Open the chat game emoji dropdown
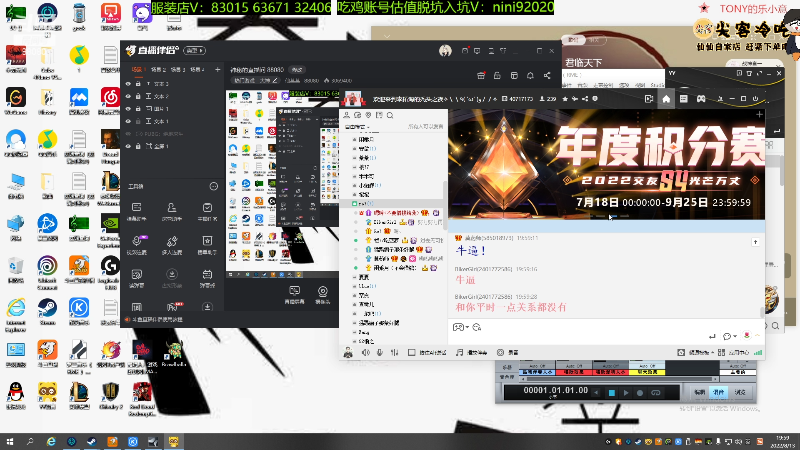The image size is (800, 450). [x=461, y=327]
